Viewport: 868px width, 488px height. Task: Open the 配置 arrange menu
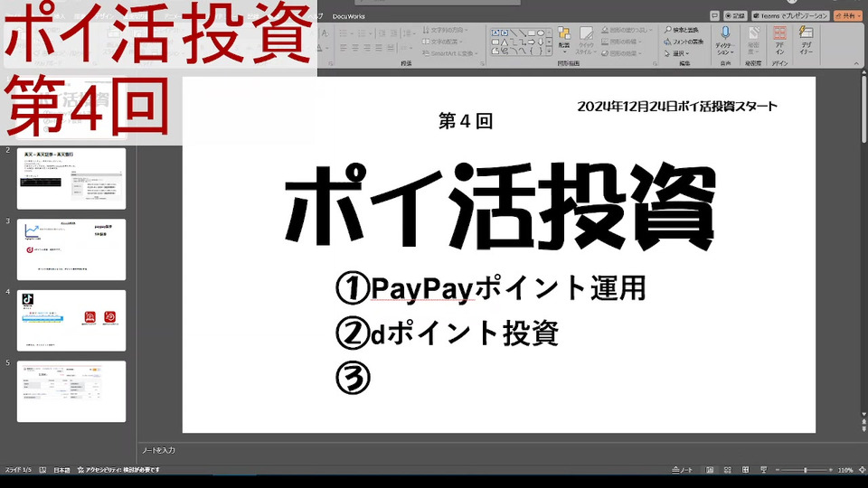[x=564, y=39]
